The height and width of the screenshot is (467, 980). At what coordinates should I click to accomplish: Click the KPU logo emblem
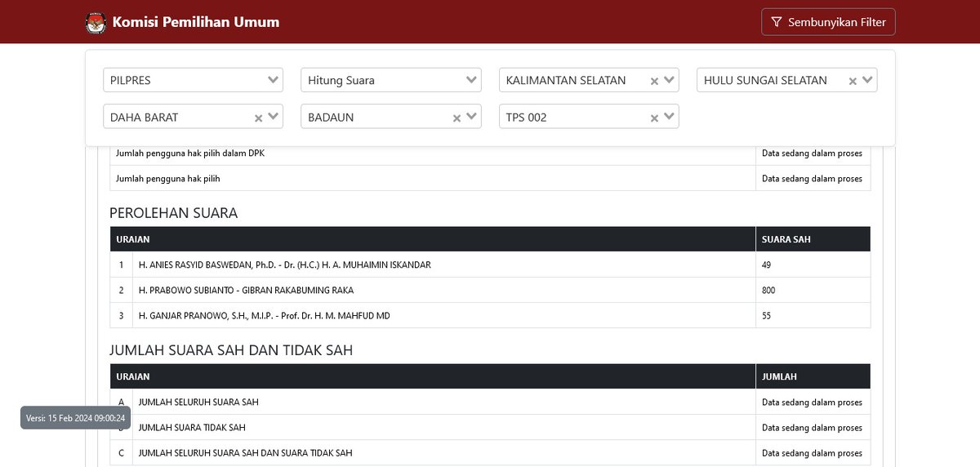pyautogui.click(x=96, y=22)
